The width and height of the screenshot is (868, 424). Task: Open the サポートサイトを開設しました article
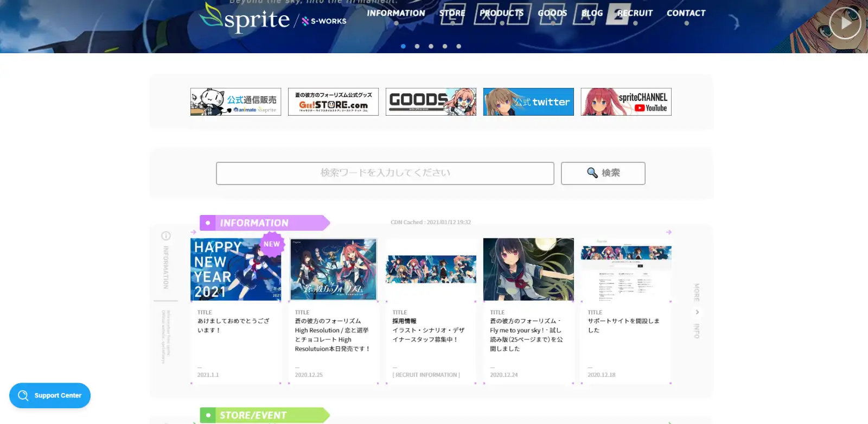point(624,326)
